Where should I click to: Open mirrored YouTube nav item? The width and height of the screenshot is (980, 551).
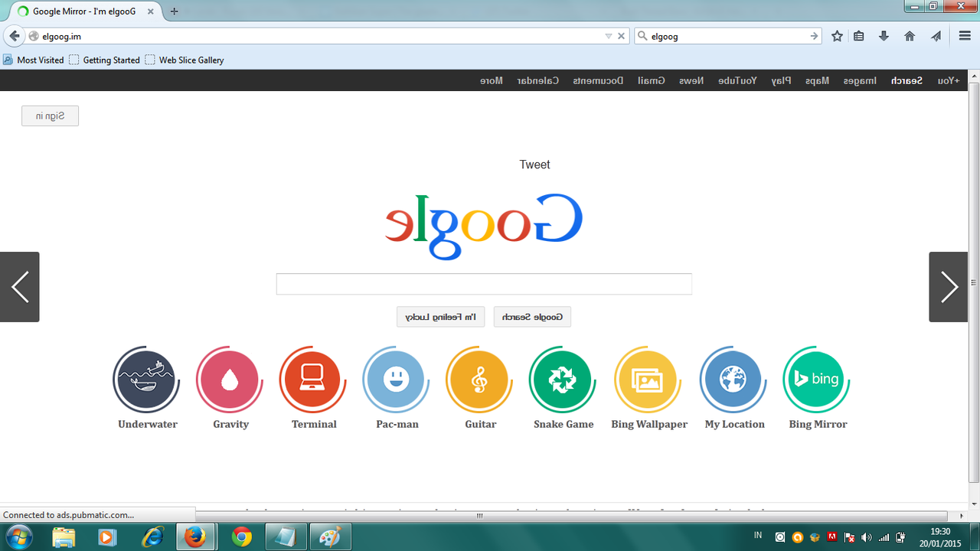[737, 80]
